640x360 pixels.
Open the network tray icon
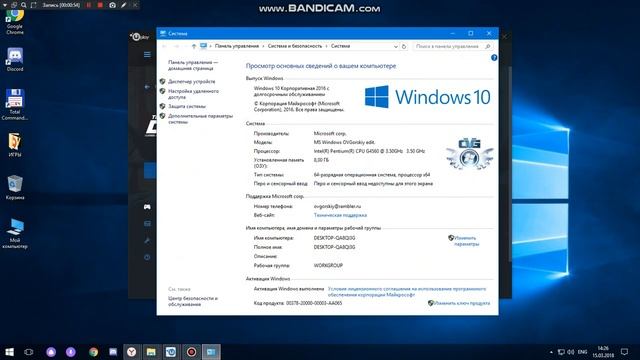coord(561,352)
